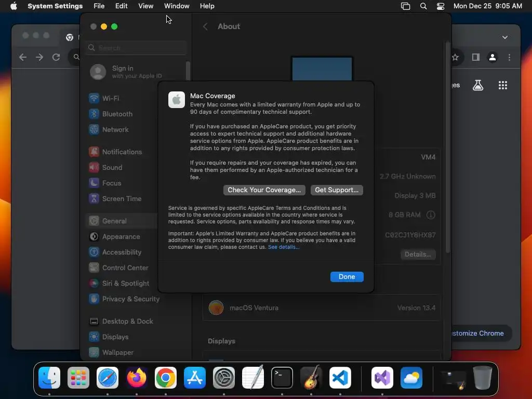
Task: Click Check Your Coverage button
Action: tap(264, 190)
